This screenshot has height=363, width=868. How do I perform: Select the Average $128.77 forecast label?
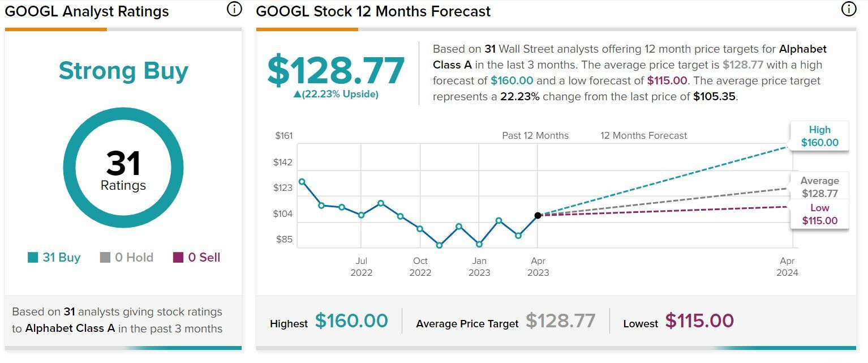(819, 187)
